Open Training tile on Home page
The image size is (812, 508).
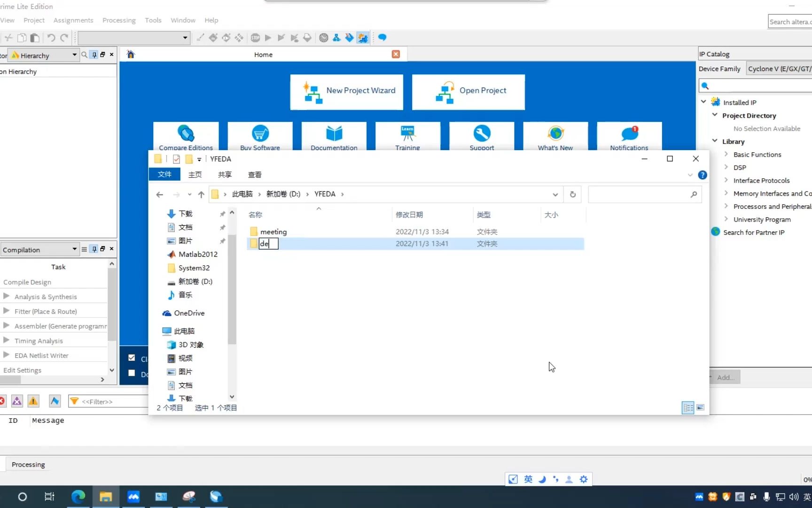(x=408, y=136)
